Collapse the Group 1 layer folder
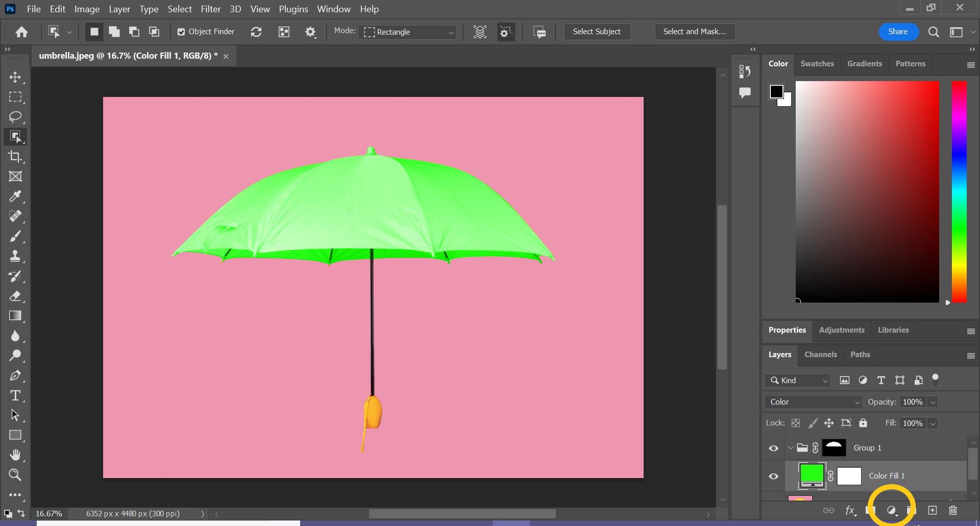Image resolution: width=980 pixels, height=526 pixels. (790, 448)
